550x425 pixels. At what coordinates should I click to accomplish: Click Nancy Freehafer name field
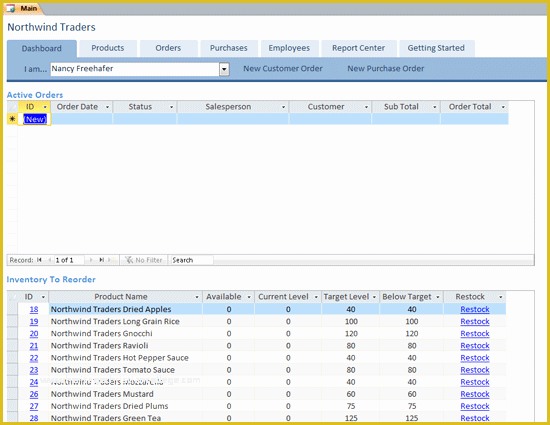pos(135,69)
